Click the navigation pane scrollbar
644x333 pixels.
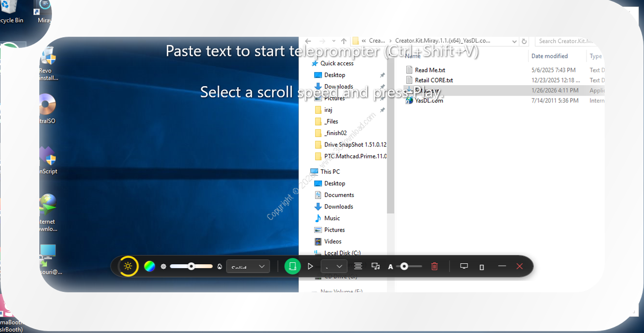pos(391,136)
